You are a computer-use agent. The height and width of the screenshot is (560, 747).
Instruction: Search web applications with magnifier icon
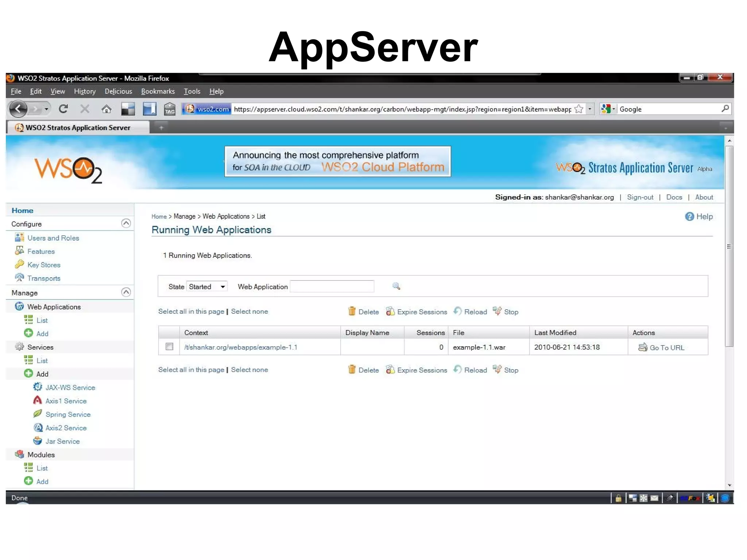[x=396, y=286]
